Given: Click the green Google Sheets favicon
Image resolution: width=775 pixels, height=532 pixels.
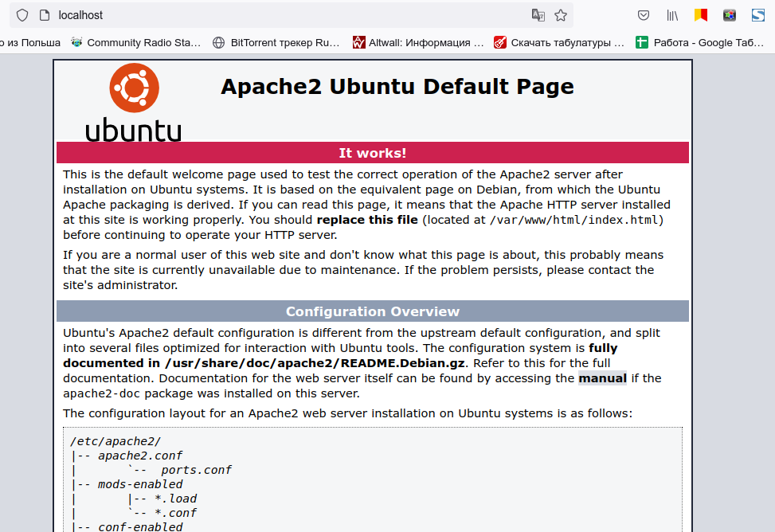Looking at the screenshot, I should [x=641, y=42].
